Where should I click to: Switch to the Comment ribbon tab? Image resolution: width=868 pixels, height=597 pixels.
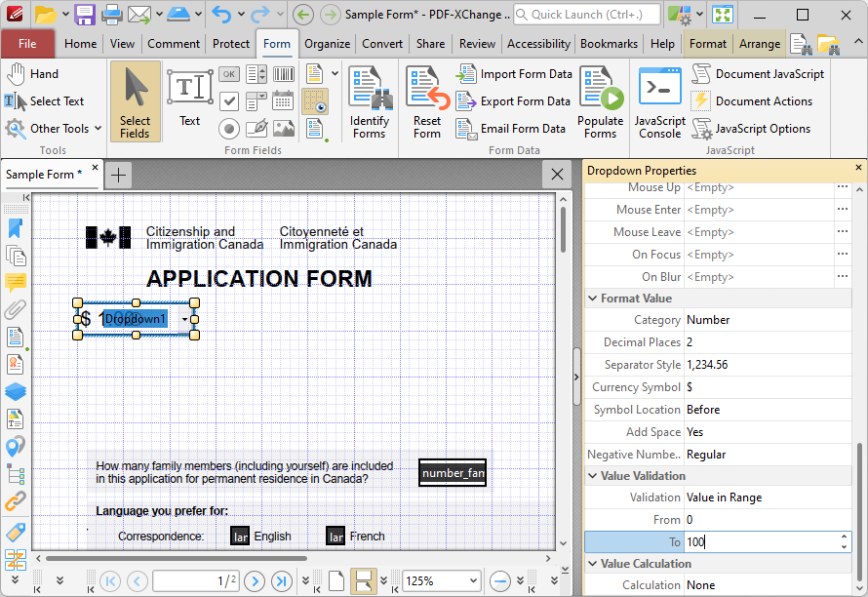[174, 44]
